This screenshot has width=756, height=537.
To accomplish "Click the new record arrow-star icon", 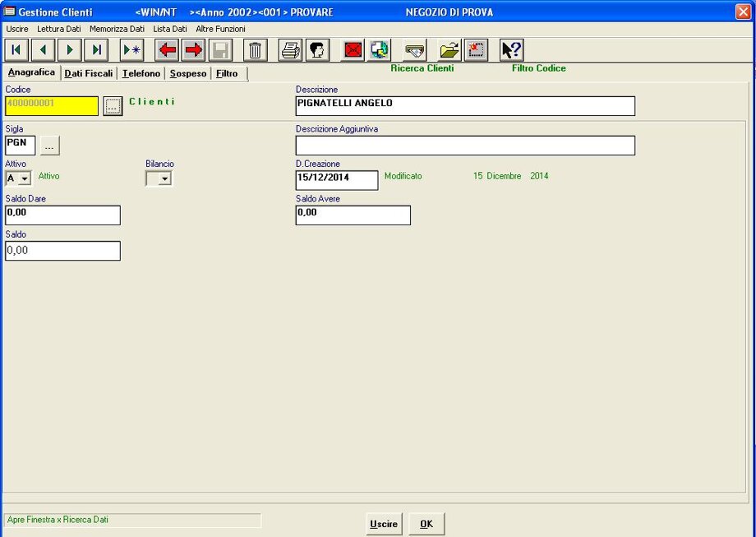I will click(x=131, y=50).
